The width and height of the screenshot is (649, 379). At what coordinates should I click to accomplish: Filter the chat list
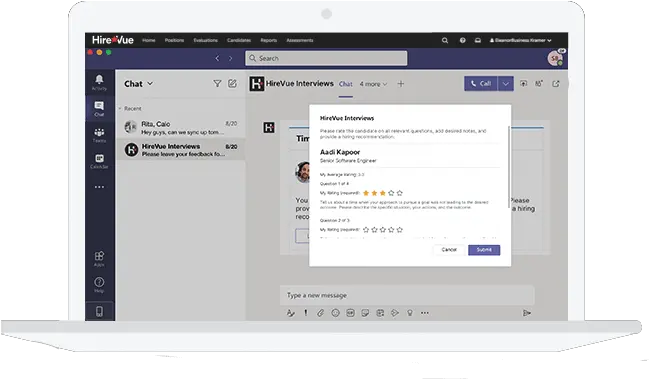tap(217, 84)
